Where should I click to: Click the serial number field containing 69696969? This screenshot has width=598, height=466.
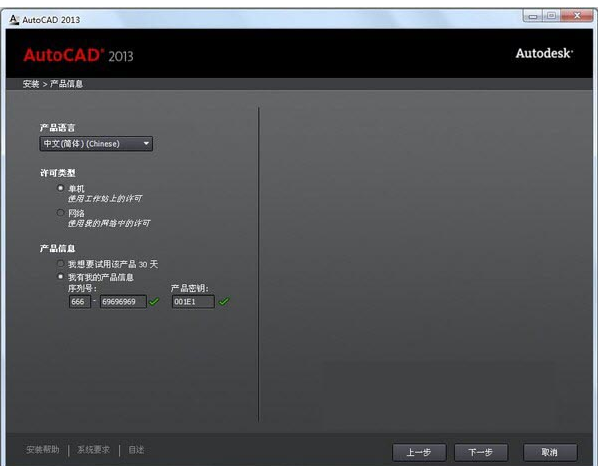[x=123, y=302]
